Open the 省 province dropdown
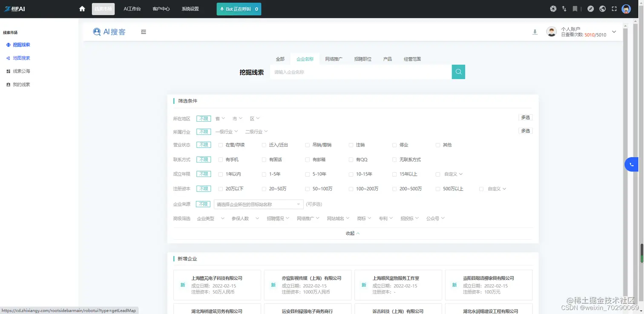 (x=220, y=119)
